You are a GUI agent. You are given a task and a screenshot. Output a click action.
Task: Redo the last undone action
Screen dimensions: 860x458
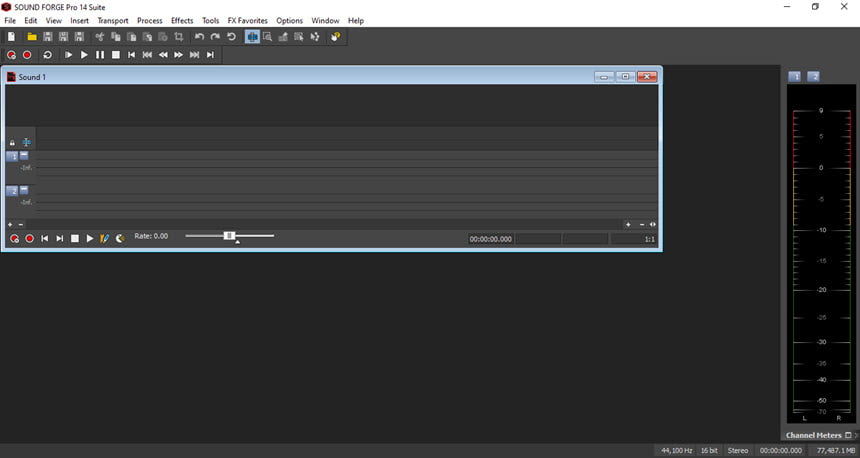point(215,37)
